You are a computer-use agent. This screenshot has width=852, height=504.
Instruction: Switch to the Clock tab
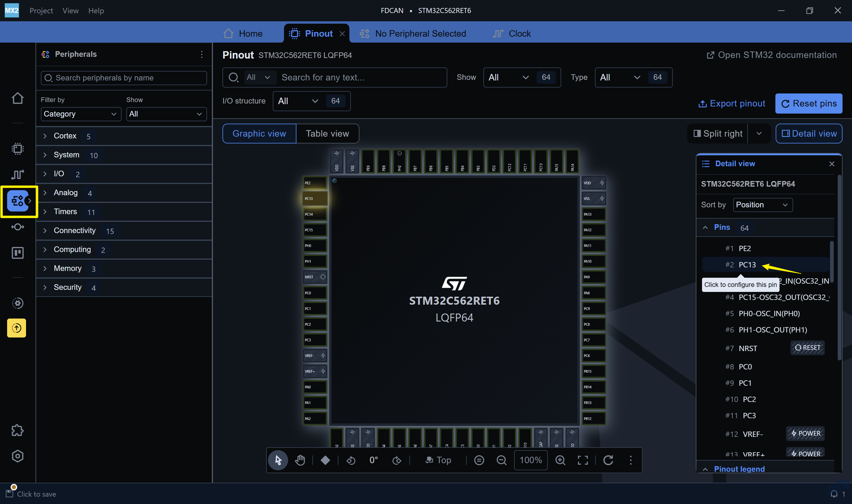(x=512, y=34)
